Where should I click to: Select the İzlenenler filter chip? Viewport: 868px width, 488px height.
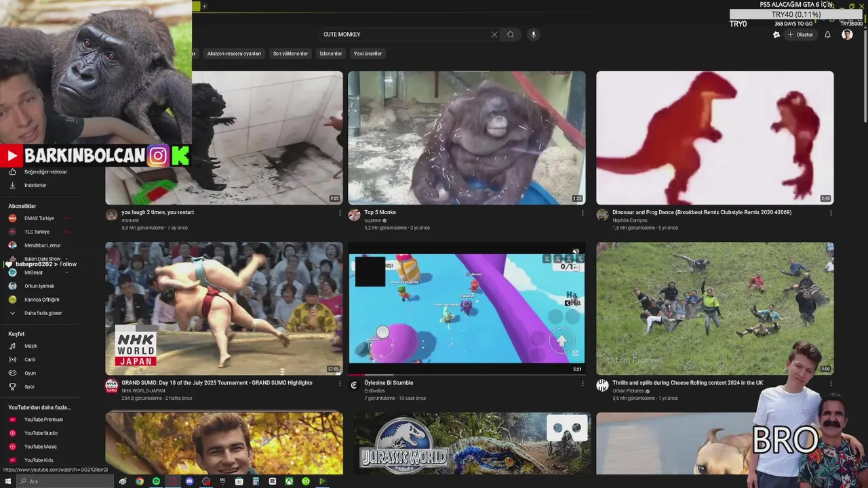(x=331, y=54)
